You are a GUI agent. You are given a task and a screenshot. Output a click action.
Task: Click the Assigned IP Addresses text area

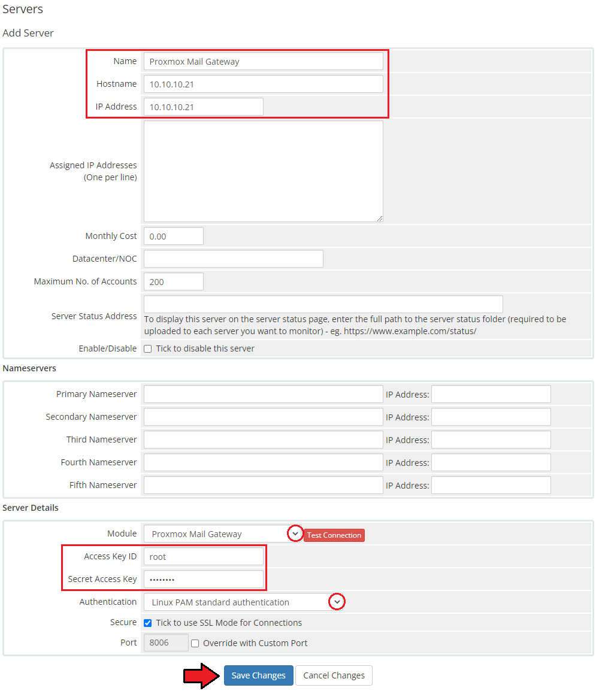(x=263, y=171)
